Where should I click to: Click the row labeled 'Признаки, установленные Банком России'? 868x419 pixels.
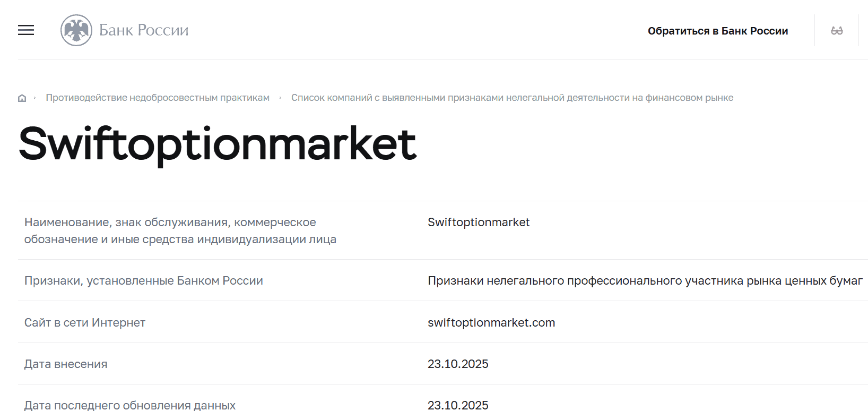144,280
